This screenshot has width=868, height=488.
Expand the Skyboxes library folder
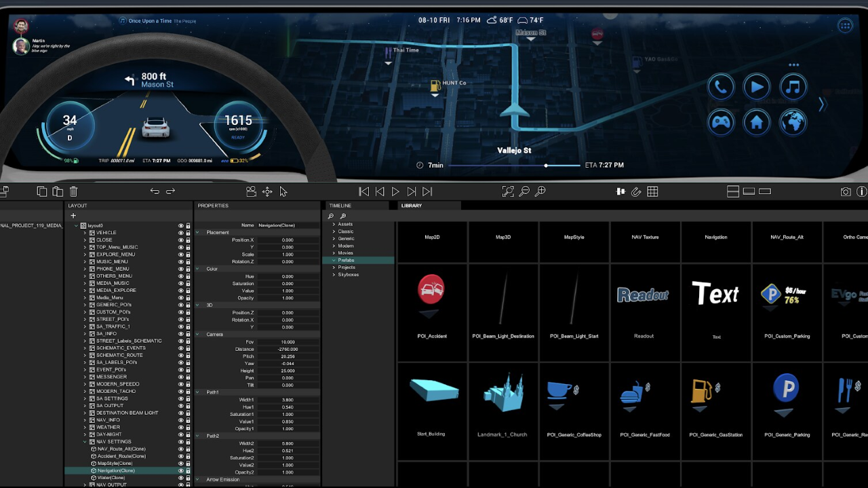coord(334,275)
